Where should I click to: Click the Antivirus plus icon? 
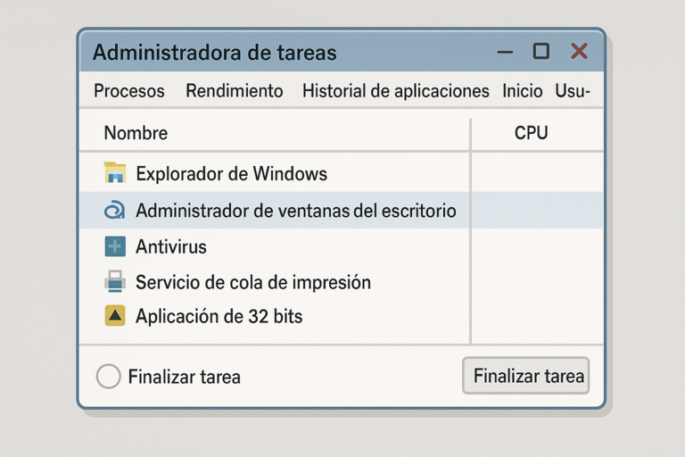[x=116, y=246]
